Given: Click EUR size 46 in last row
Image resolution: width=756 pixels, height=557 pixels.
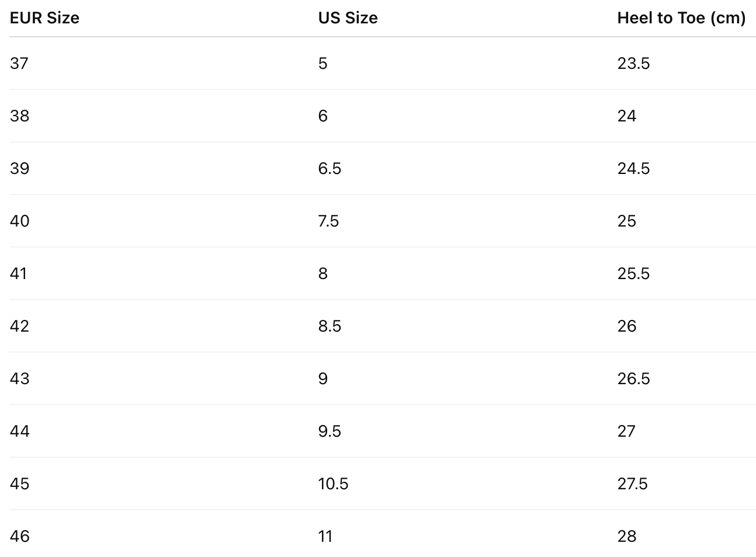Looking at the screenshot, I should pos(19,536).
